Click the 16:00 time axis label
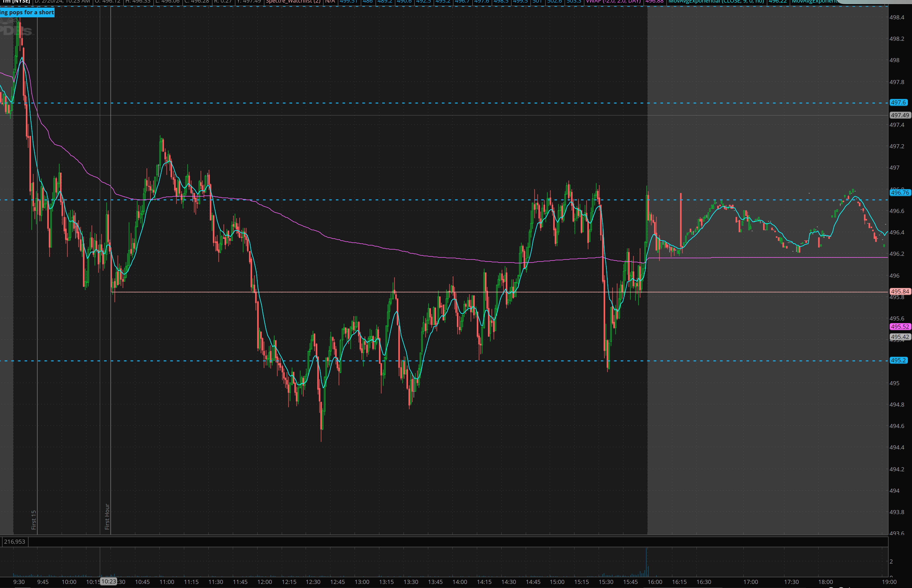912x588 pixels. (655, 582)
